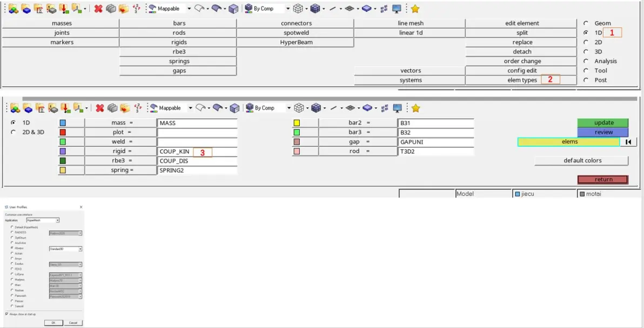The height and width of the screenshot is (328, 644).
Task: Click the purple rigid color swatch
Action: pyautogui.click(x=63, y=151)
